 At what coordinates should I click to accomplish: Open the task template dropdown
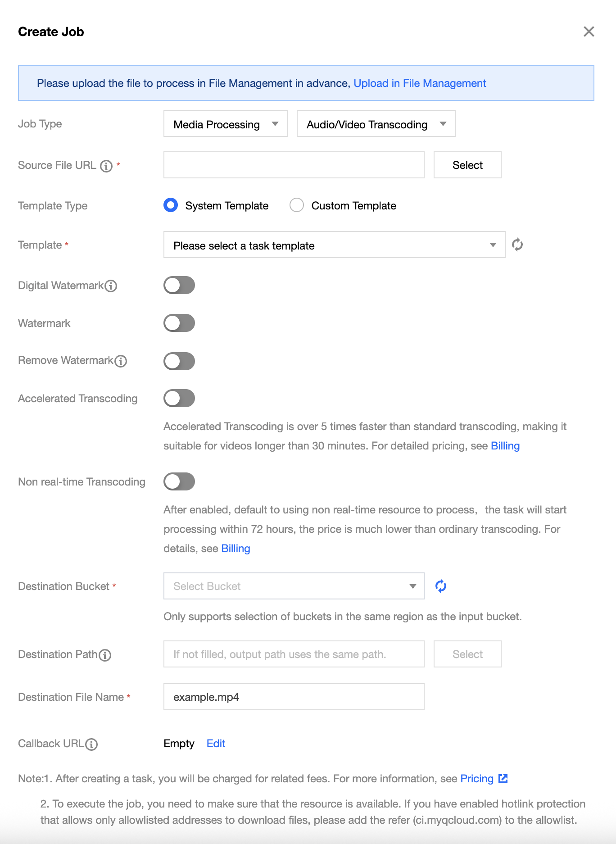click(x=334, y=245)
